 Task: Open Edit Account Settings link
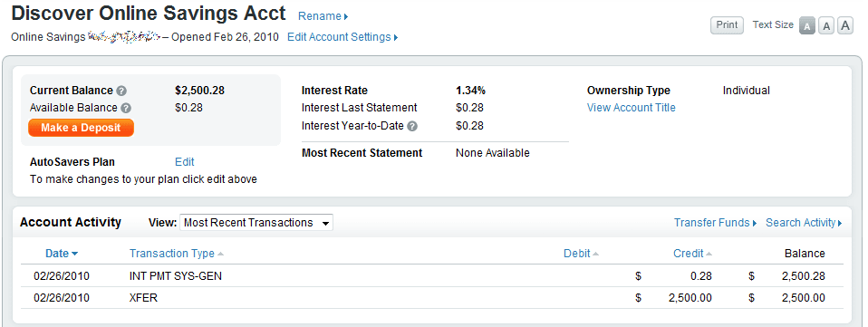(x=342, y=37)
